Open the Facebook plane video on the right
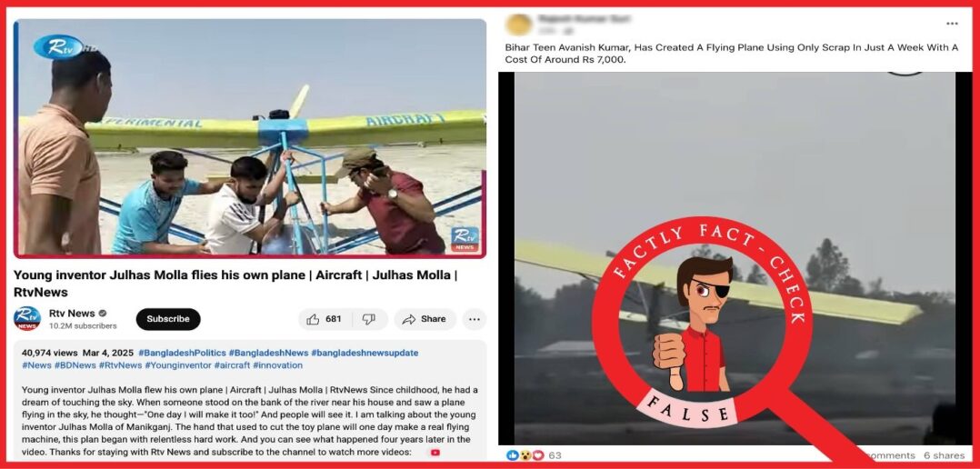The height and width of the screenshot is (469, 980). tap(735, 258)
